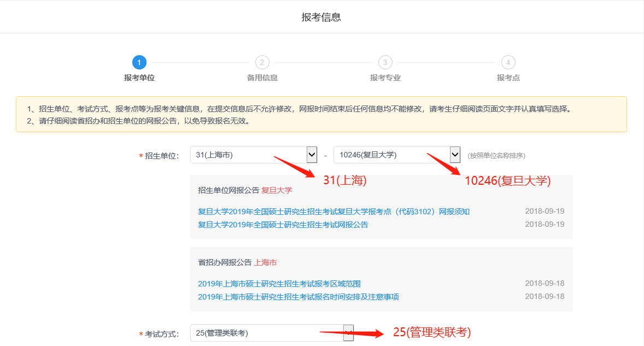Select the 报考单位 step label
Viewport: 644px width, 346px height.
pos(139,78)
